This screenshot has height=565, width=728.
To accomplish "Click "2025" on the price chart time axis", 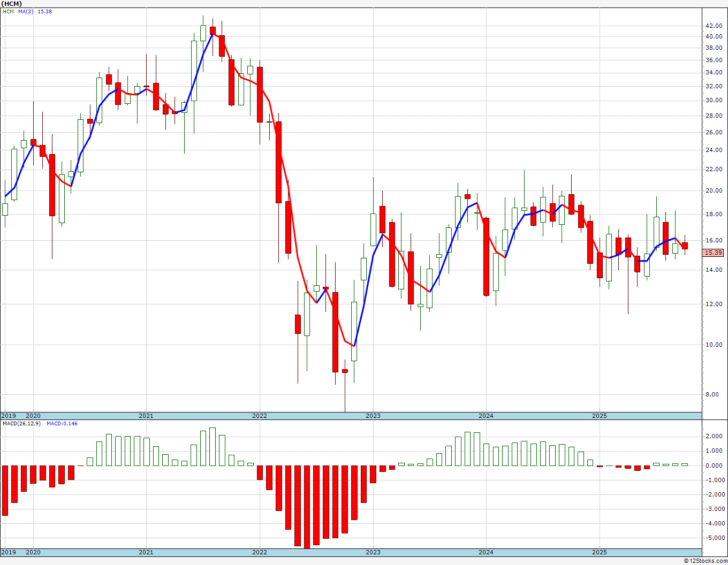I will [600, 416].
